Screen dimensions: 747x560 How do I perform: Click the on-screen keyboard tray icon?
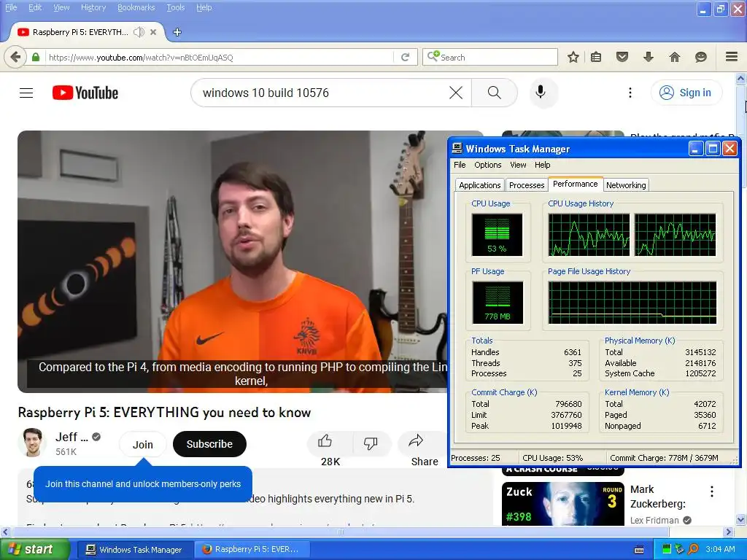coord(639,550)
